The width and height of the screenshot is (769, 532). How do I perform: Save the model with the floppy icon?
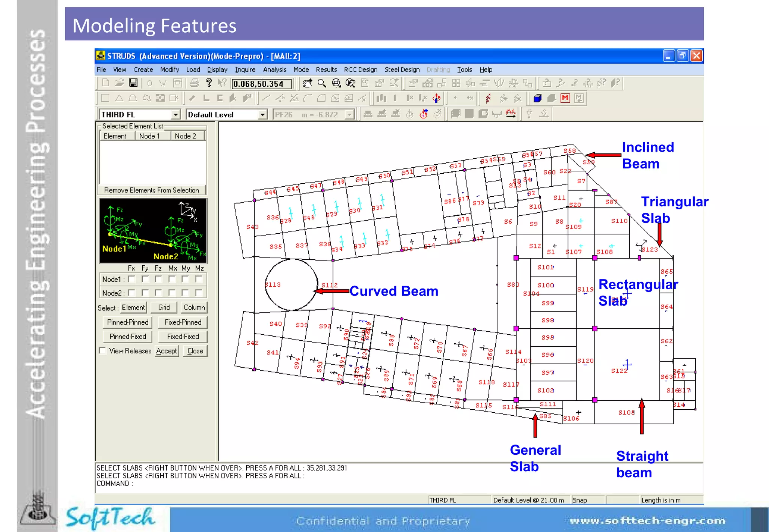133,83
